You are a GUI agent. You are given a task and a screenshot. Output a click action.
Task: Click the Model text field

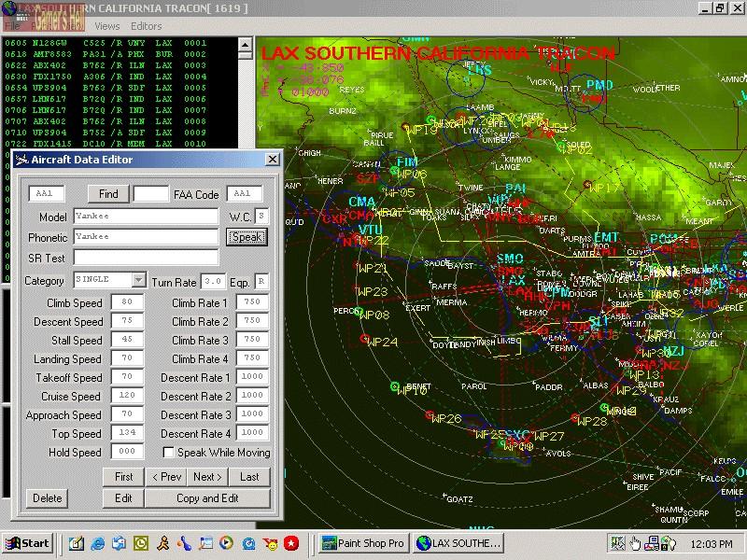(x=147, y=216)
